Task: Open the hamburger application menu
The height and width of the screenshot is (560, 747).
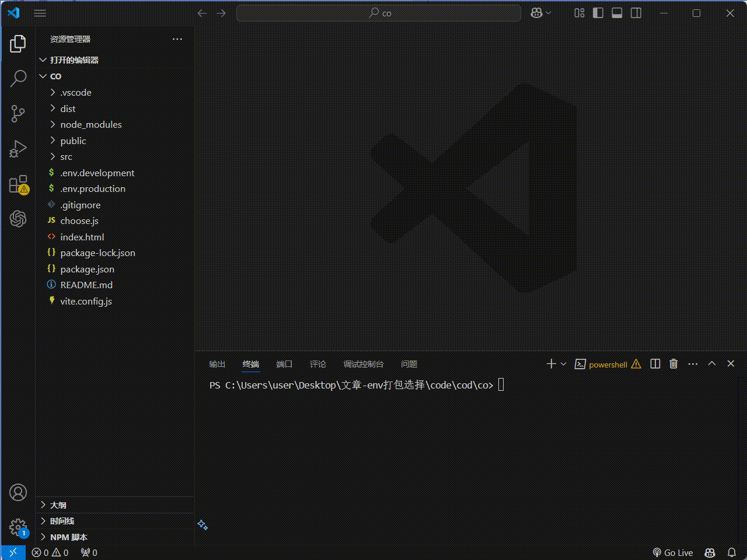Action: (x=40, y=13)
